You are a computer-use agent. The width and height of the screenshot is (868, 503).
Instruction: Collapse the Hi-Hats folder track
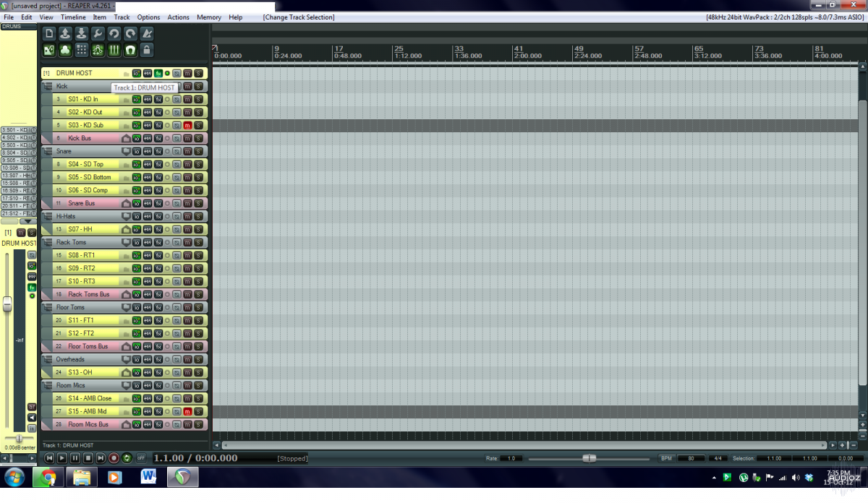(47, 216)
